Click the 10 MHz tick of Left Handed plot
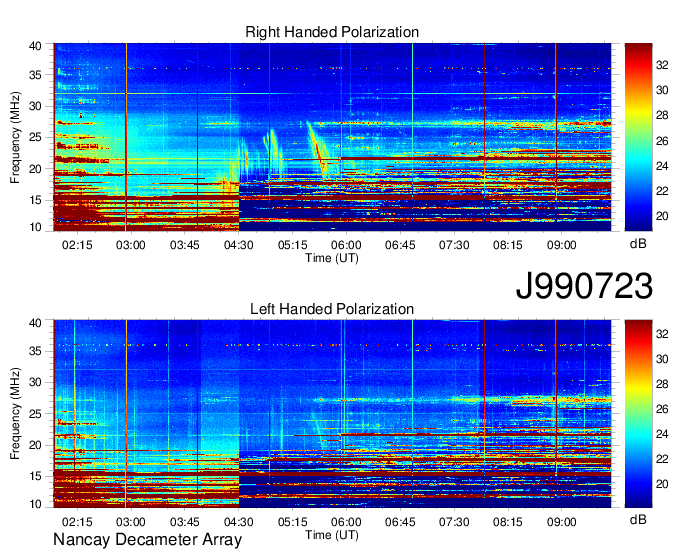680x552 pixels. click(x=35, y=504)
